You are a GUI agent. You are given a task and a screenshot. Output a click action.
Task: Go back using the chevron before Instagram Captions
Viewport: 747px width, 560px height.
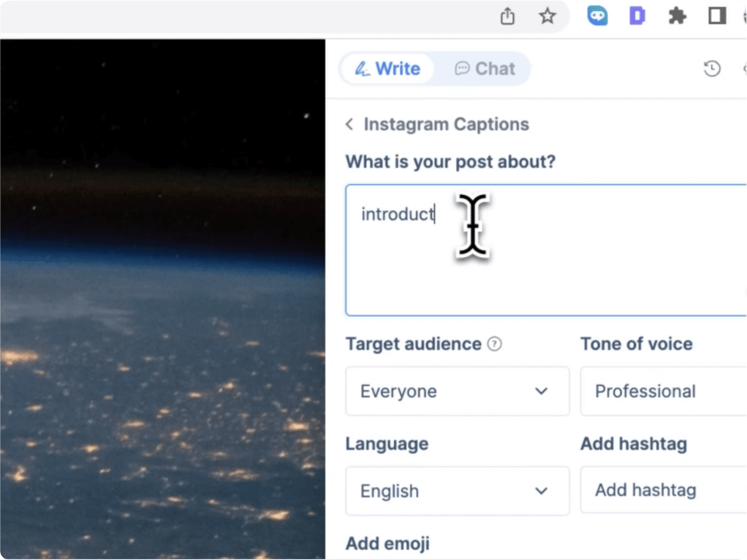point(350,124)
